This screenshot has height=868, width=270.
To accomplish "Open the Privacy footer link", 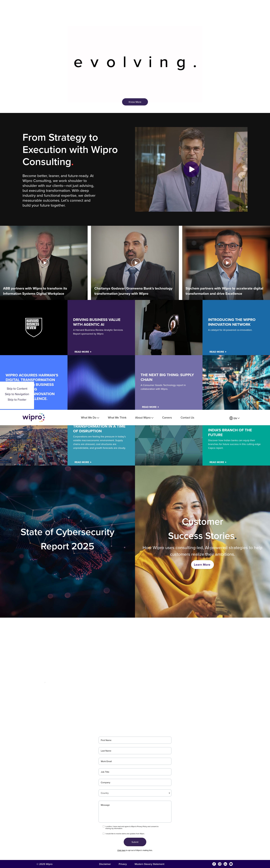I will tap(122, 864).
